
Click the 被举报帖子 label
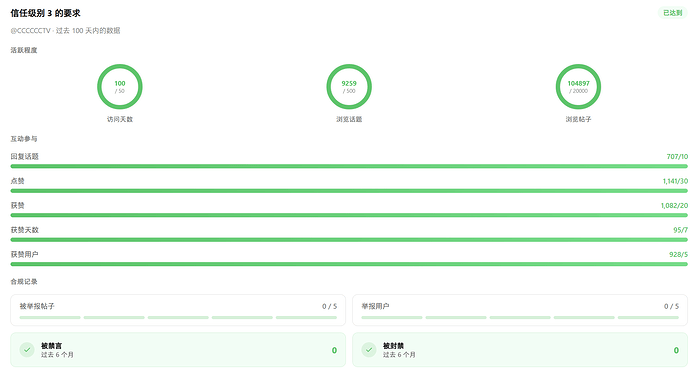37,306
